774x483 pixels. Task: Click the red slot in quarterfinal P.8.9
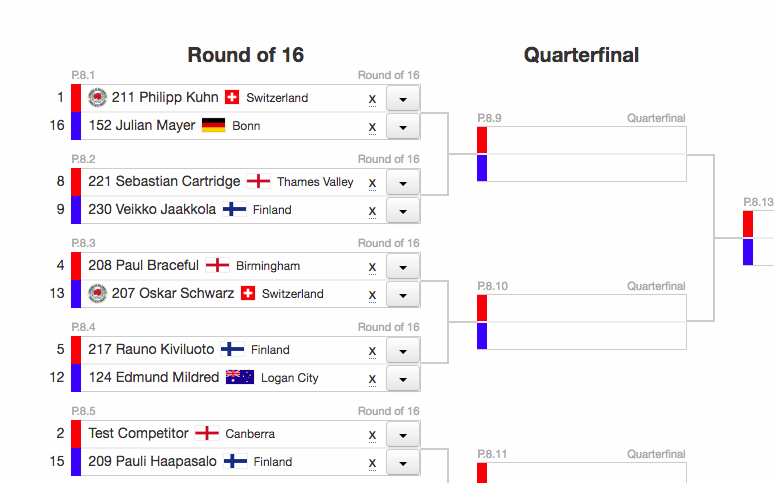tap(482, 140)
